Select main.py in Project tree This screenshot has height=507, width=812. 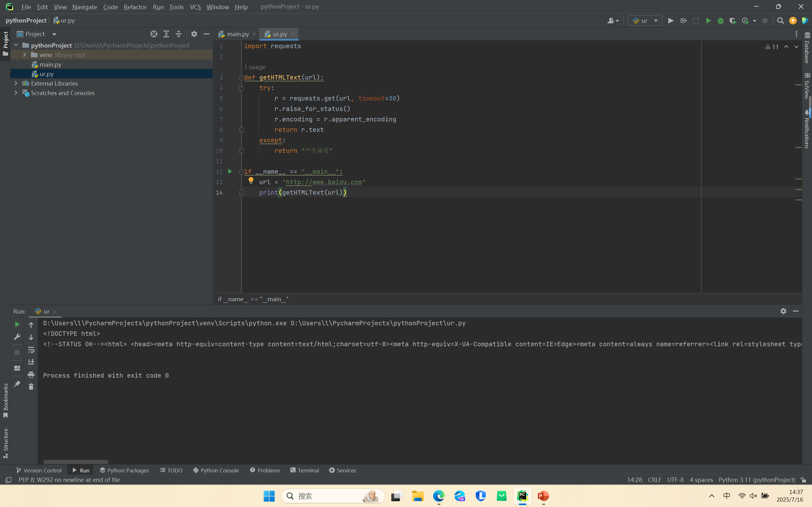coord(50,64)
